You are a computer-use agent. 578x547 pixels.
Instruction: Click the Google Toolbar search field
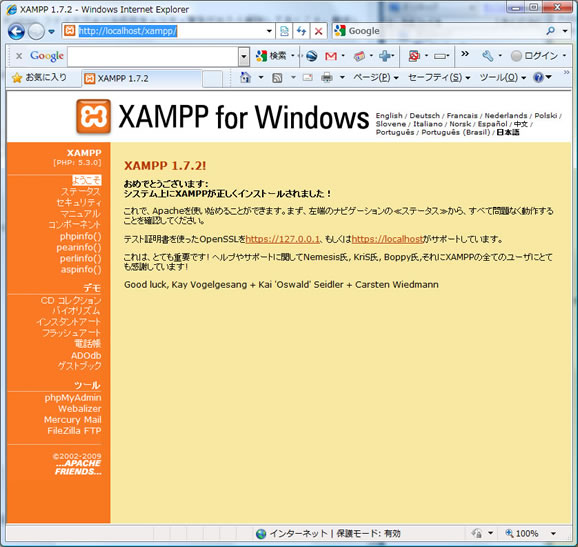pyautogui.click(x=153, y=57)
